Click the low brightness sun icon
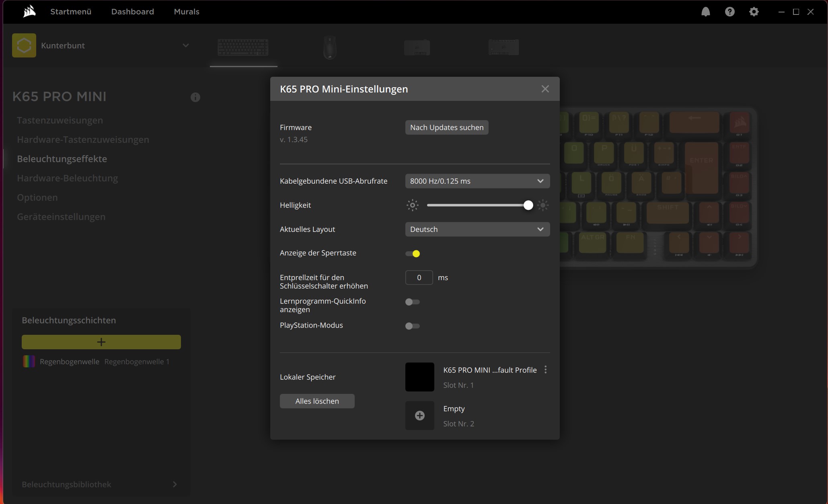828x504 pixels. click(412, 205)
